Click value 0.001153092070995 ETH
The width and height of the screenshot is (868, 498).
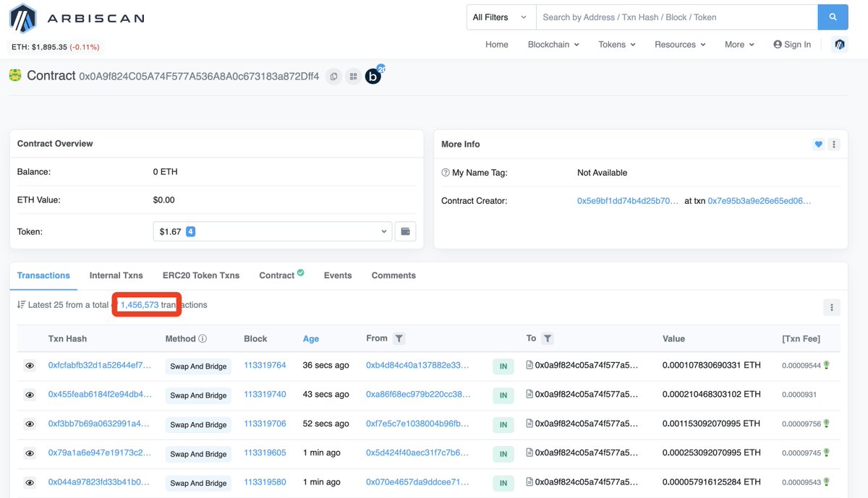(x=712, y=424)
